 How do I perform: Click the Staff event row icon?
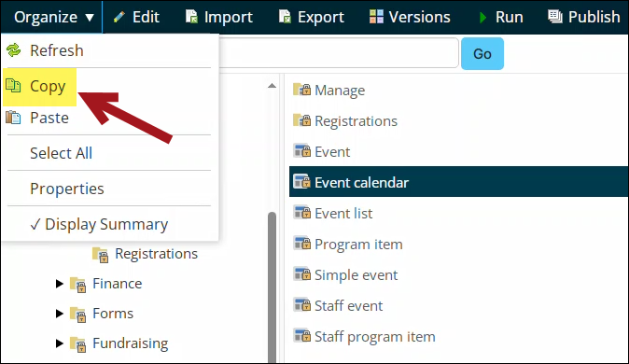point(301,304)
